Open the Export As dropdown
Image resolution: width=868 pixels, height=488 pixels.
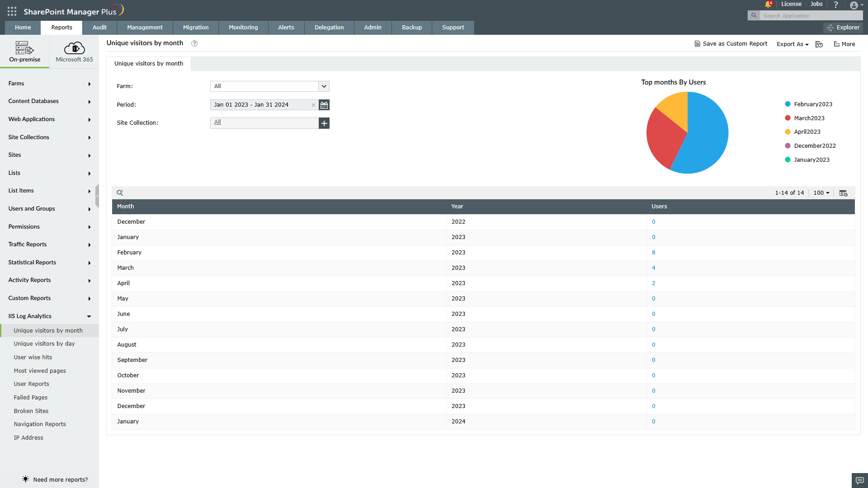[793, 44]
